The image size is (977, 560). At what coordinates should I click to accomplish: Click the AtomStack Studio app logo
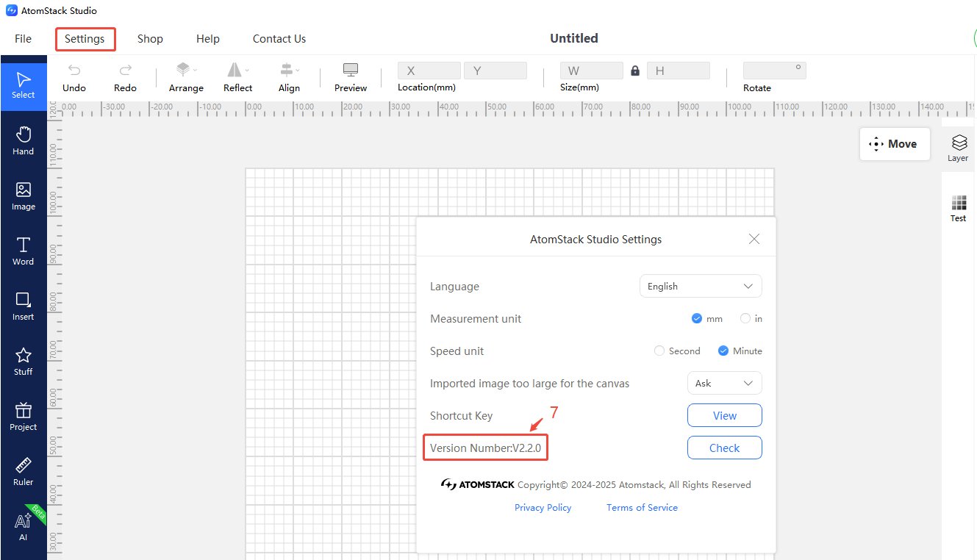tap(12, 10)
